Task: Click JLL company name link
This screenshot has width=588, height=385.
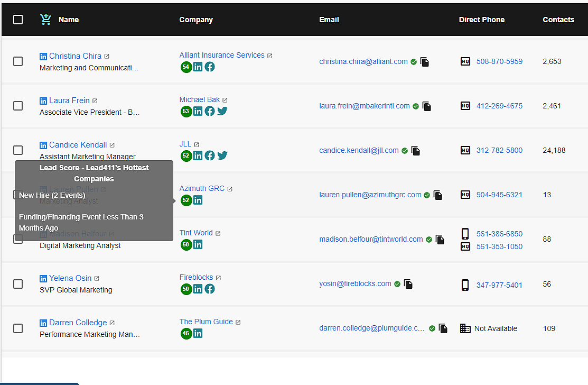Action: (x=185, y=144)
